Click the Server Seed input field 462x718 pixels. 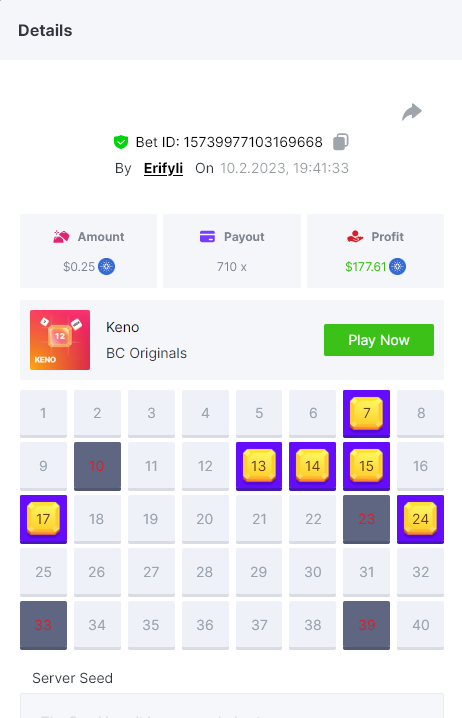tap(232, 706)
